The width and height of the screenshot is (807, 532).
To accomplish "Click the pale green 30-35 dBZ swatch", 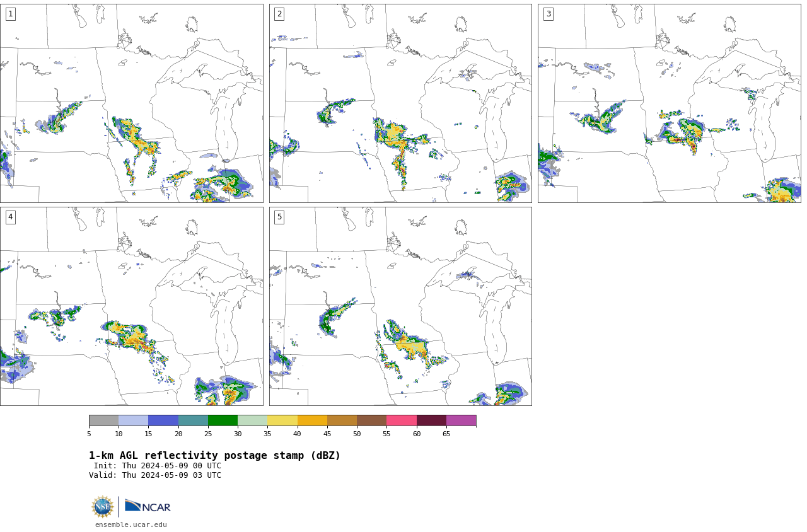I will pyautogui.click(x=252, y=420).
